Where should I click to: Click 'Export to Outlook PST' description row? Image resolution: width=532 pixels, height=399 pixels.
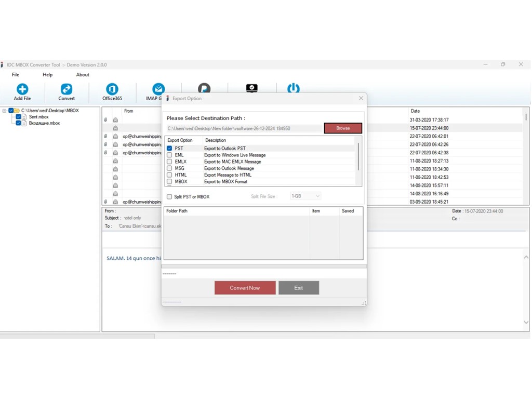click(x=224, y=148)
